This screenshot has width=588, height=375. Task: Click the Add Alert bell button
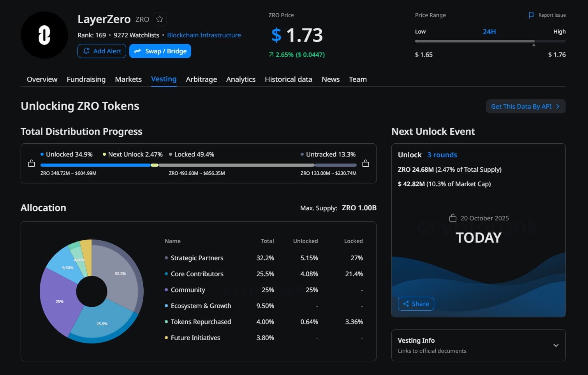point(102,51)
